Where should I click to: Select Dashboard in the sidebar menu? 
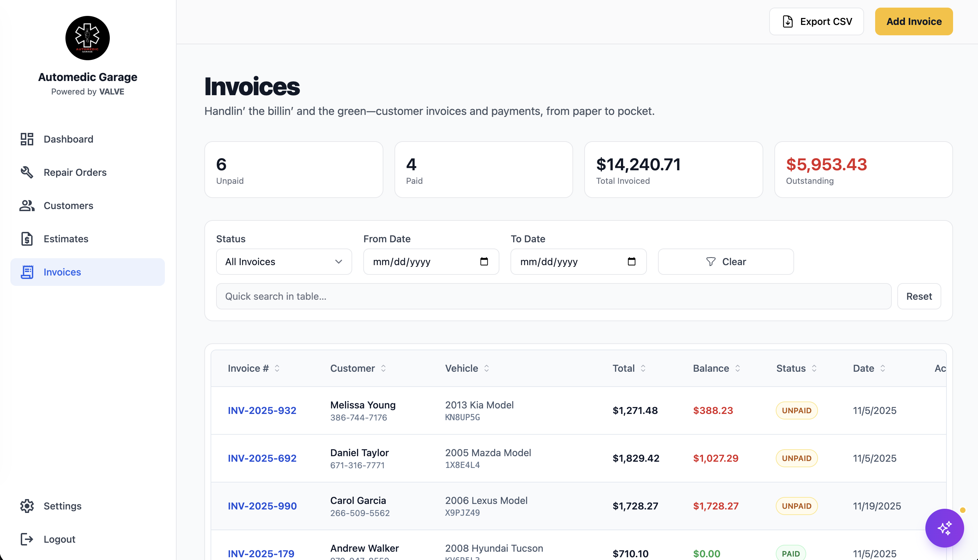[x=68, y=139]
